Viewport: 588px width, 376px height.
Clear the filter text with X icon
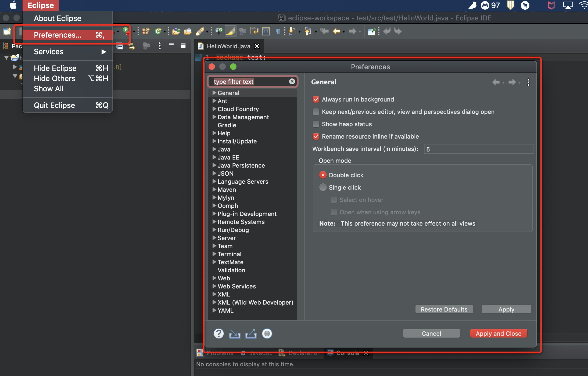click(x=292, y=81)
